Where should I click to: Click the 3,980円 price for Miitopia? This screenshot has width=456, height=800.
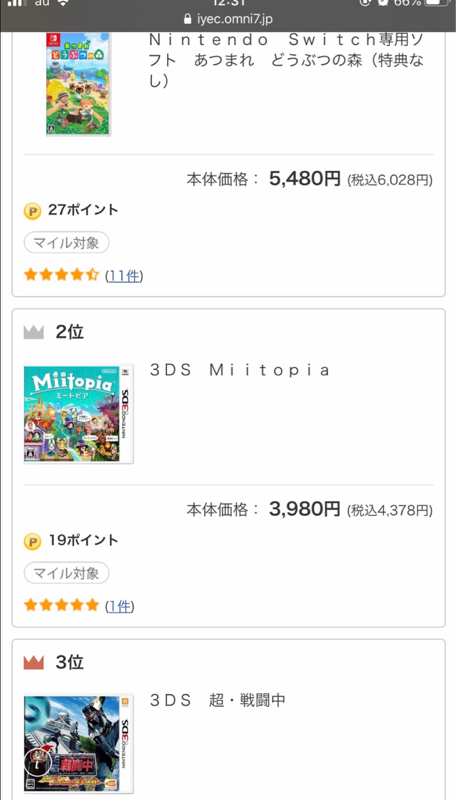point(305,509)
